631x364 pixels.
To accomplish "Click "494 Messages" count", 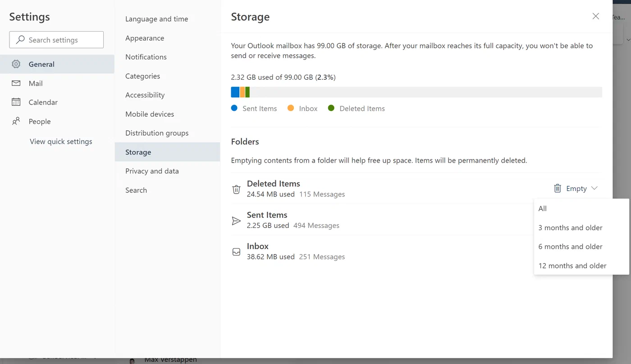I will coord(316,225).
